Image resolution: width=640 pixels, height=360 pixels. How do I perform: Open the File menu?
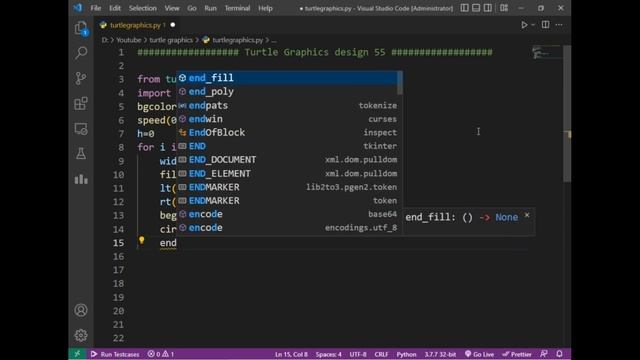tap(96, 8)
